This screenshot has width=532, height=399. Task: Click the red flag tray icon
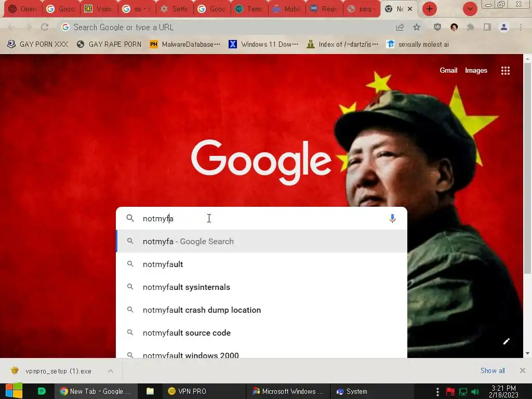point(450,392)
